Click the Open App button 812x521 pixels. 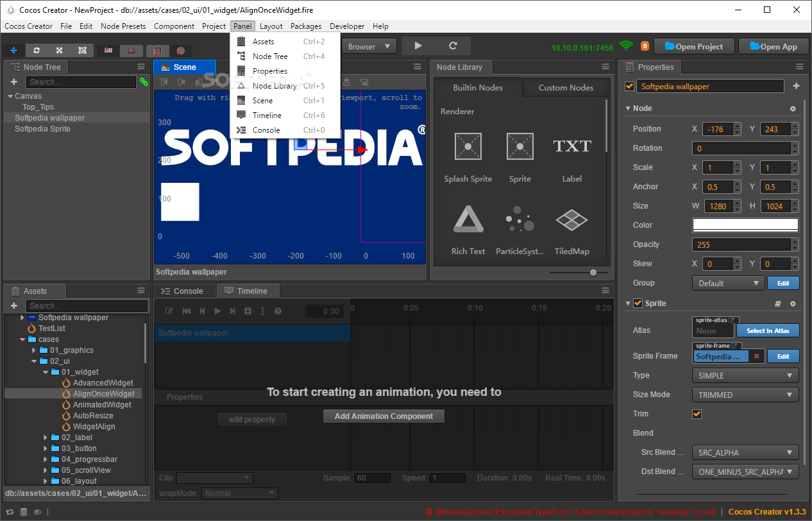coord(774,46)
